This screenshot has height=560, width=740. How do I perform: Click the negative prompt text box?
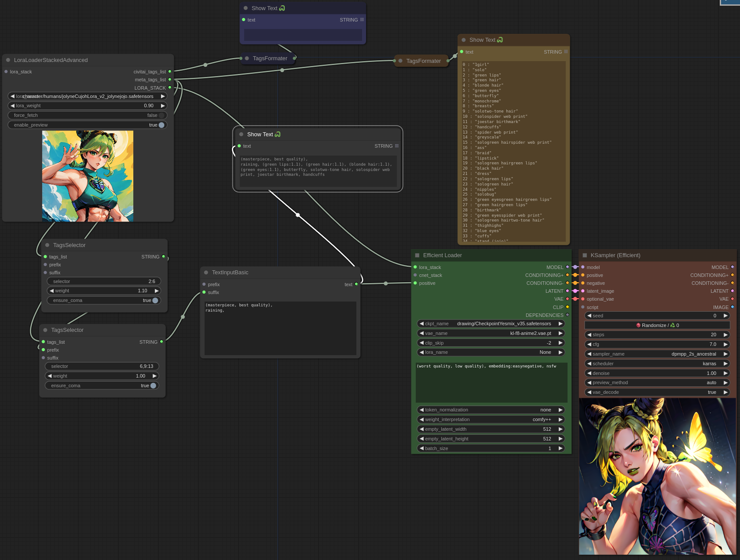(491, 382)
